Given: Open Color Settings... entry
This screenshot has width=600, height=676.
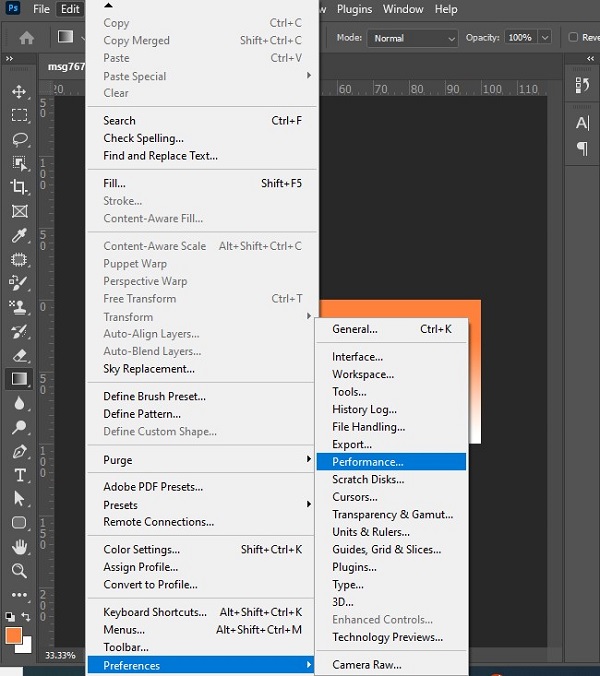Looking at the screenshot, I should 201,549.
